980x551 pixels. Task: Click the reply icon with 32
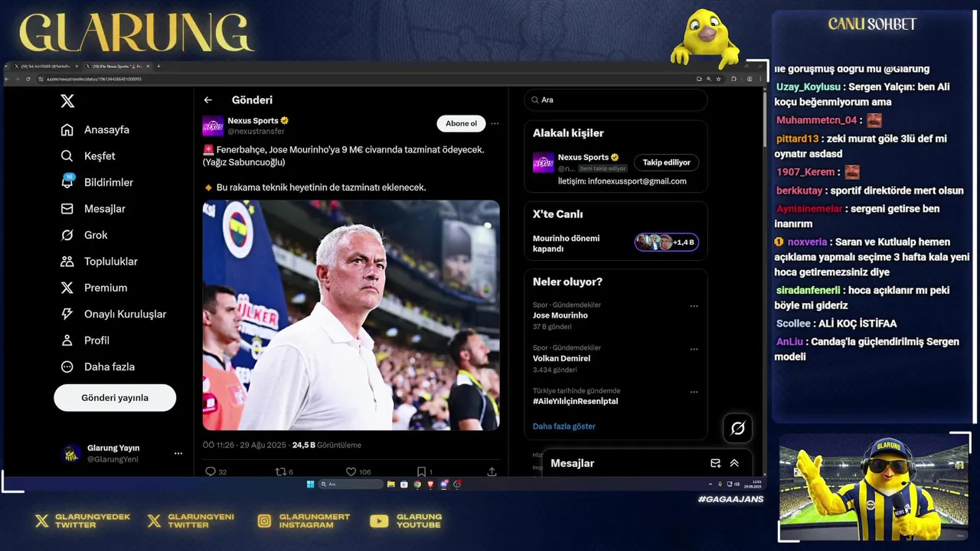pyautogui.click(x=216, y=471)
